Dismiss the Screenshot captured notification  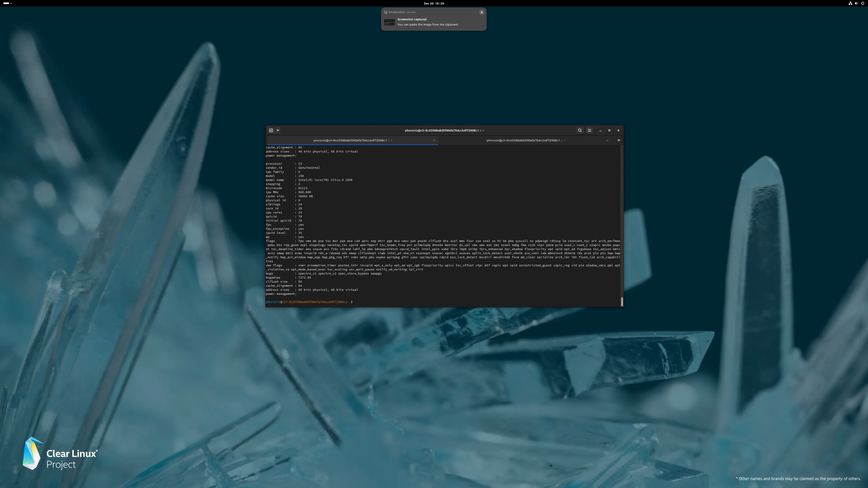coord(481,12)
